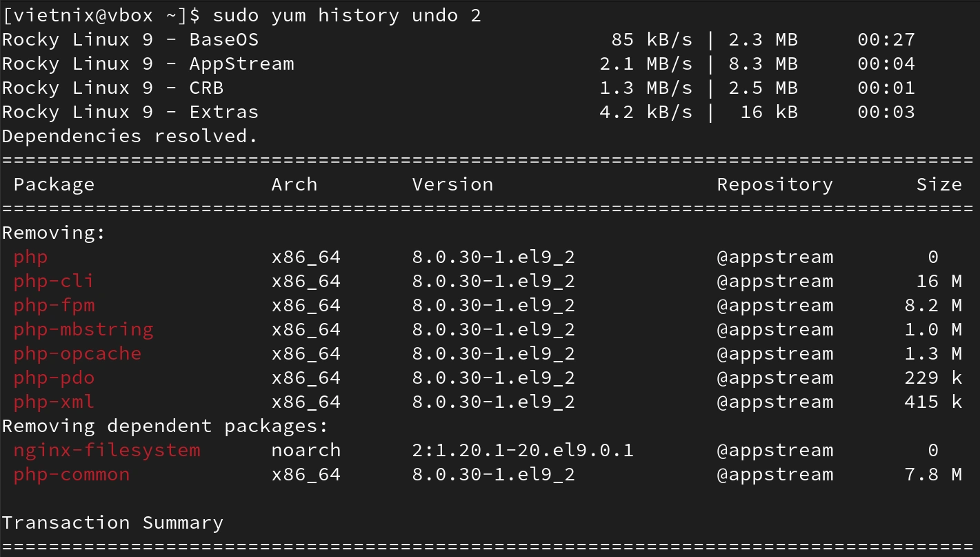Image resolution: width=980 pixels, height=557 pixels.
Task: Click the Dependencies resolved message
Action: (x=130, y=137)
